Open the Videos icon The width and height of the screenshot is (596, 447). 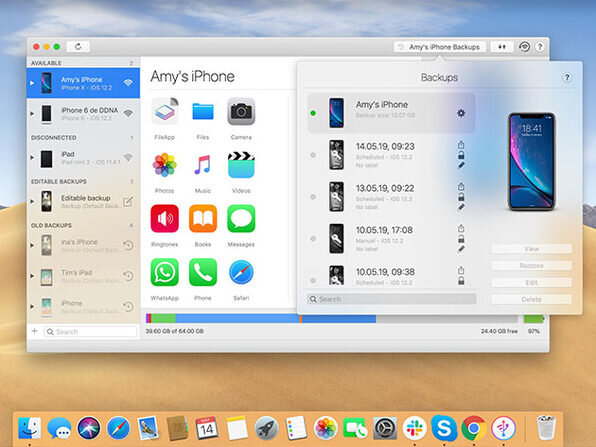pos(241,165)
